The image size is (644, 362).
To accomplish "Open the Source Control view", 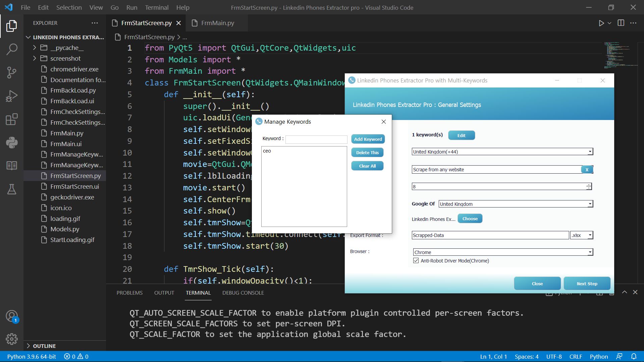I will click(12, 72).
